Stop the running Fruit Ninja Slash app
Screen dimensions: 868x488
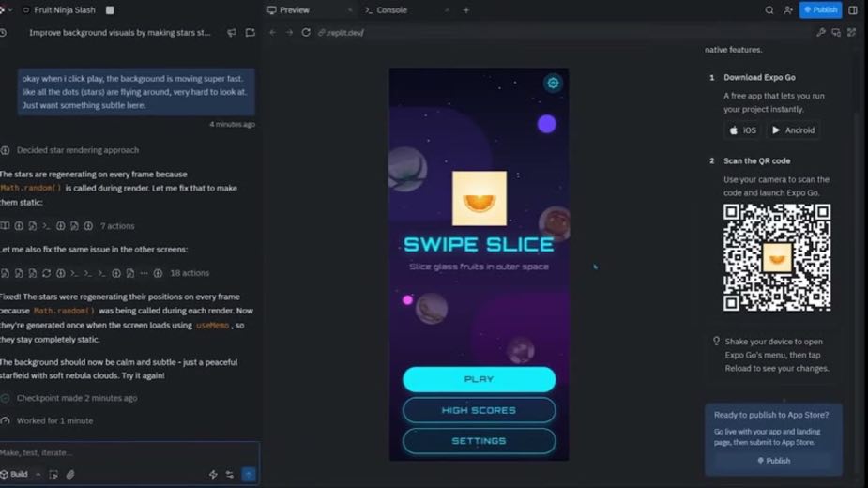110,10
